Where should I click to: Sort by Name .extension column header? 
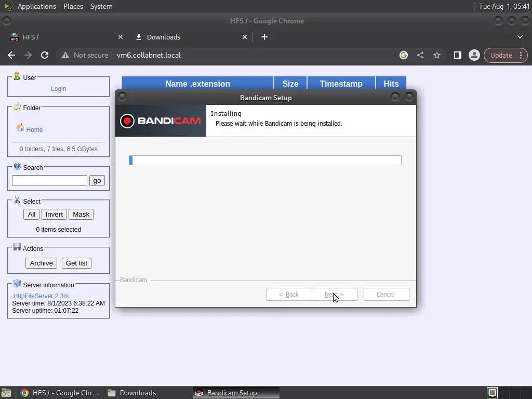tap(197, 84)
